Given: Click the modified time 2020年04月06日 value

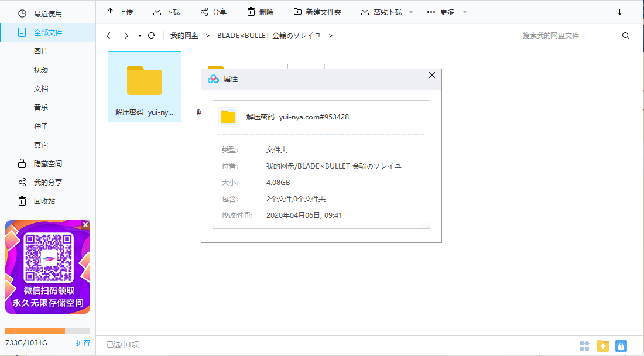Looking at the screenshot, I should click(304, 215).
